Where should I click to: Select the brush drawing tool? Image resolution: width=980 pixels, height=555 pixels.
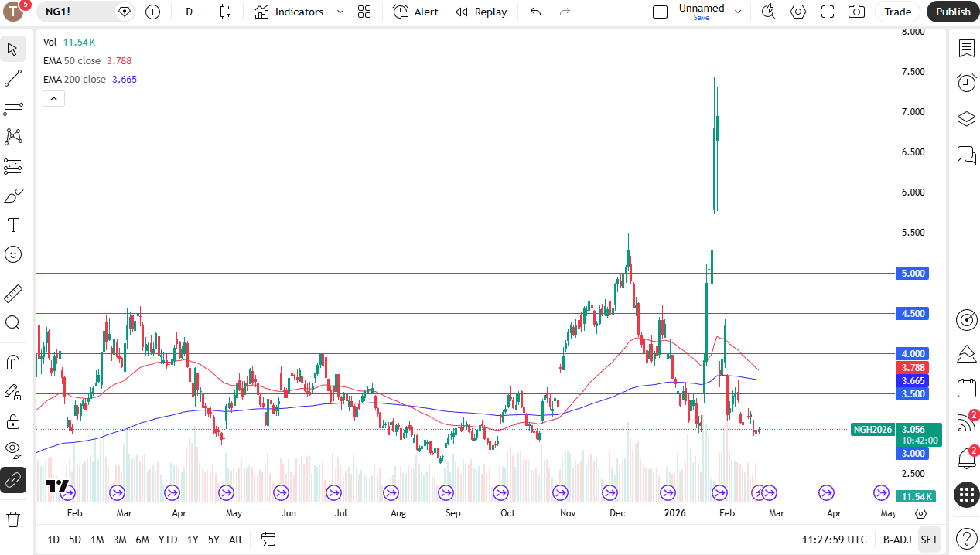13,196
